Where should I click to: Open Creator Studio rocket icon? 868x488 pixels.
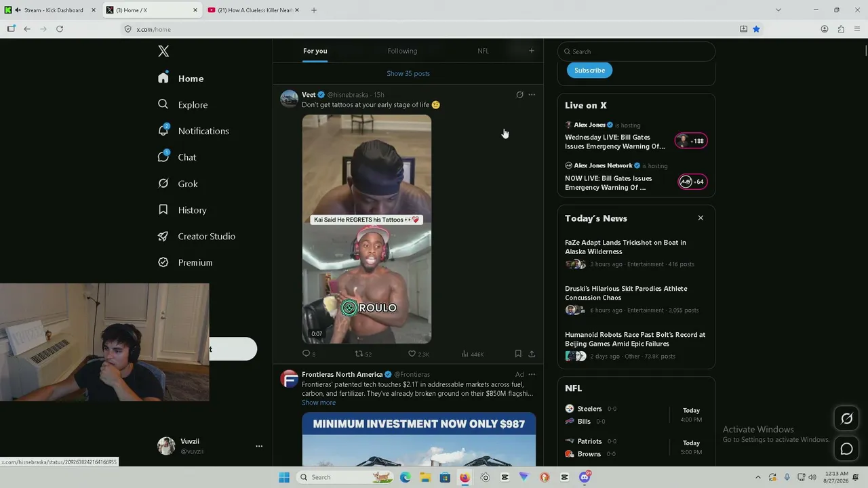pyautogui.click(x=163, y=236)
